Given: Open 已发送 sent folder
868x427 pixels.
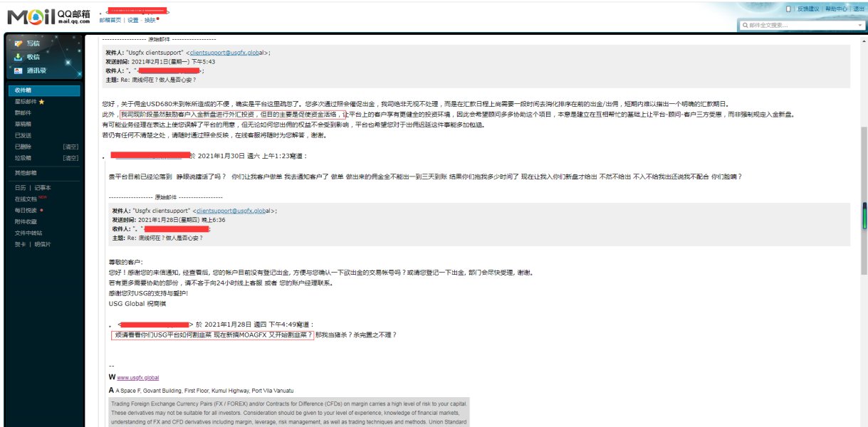Looking at the screenshot, I should coord(23,135).
